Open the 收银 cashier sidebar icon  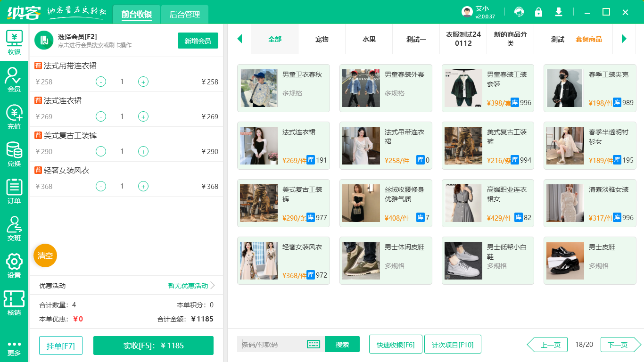(x=14, y=42)
